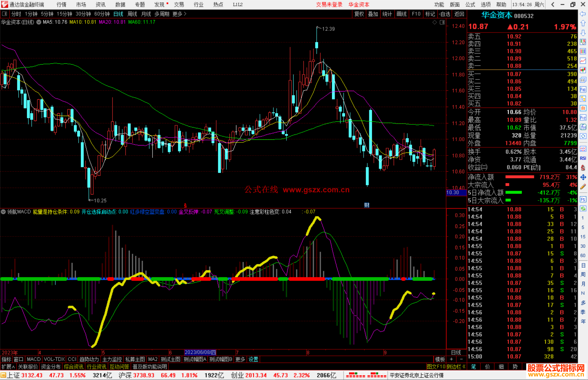Toggle the 领航MACD indicator circle button
Viewport: 588px width, 380px height.
pos(3,212)
